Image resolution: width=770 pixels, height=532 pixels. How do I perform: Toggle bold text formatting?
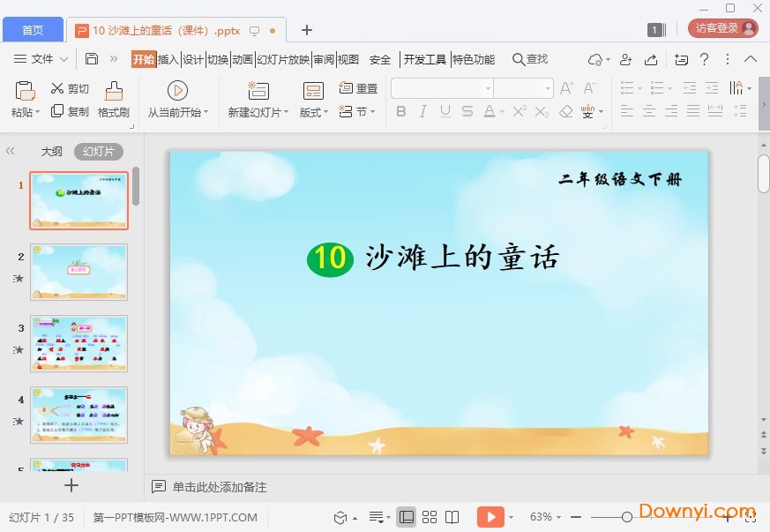401,110
